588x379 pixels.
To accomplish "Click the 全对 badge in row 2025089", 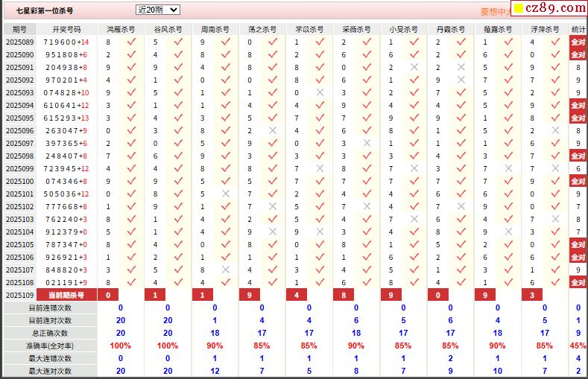I will click(x=578, y=42).
